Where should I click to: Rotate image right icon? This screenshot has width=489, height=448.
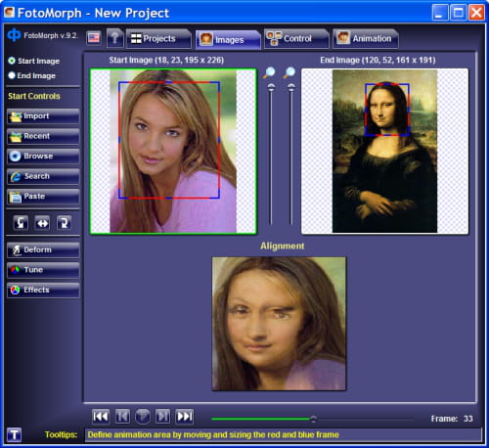point(64,223)
